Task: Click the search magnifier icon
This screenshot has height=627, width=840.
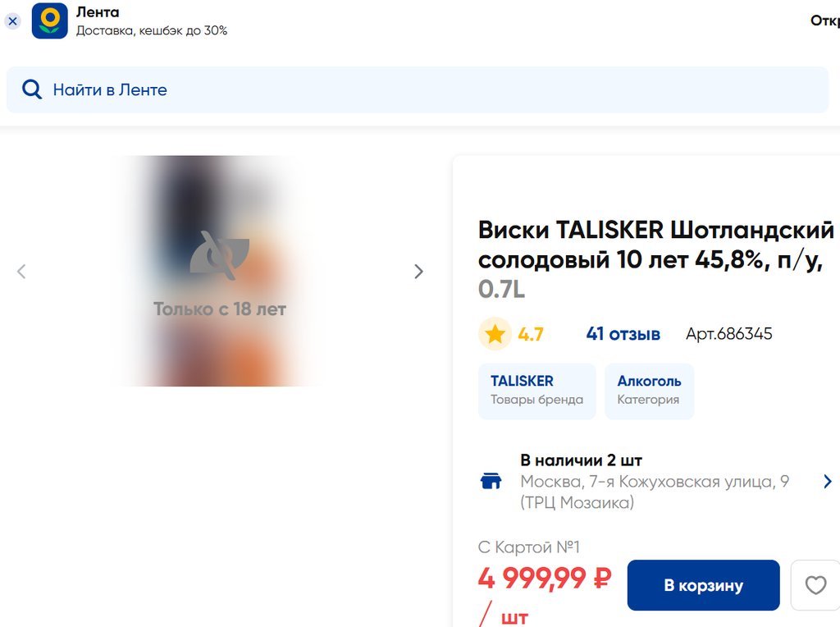Action: click(32, 89)
